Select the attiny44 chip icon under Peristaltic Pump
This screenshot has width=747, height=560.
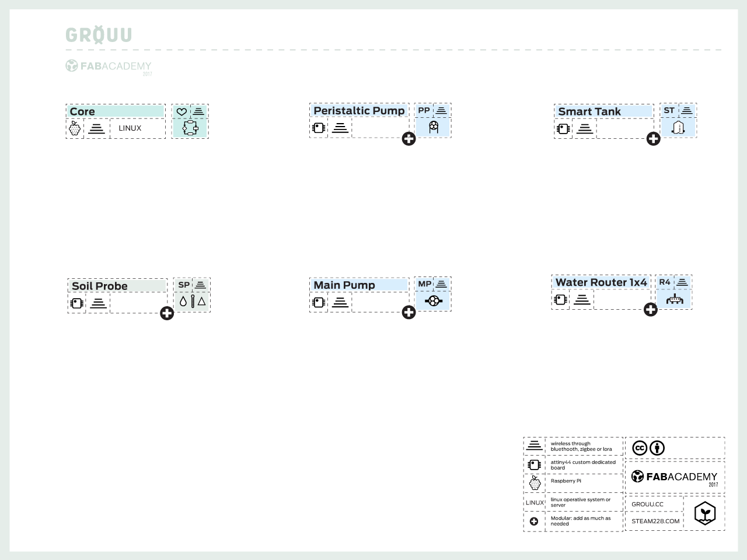coord(319,127)
